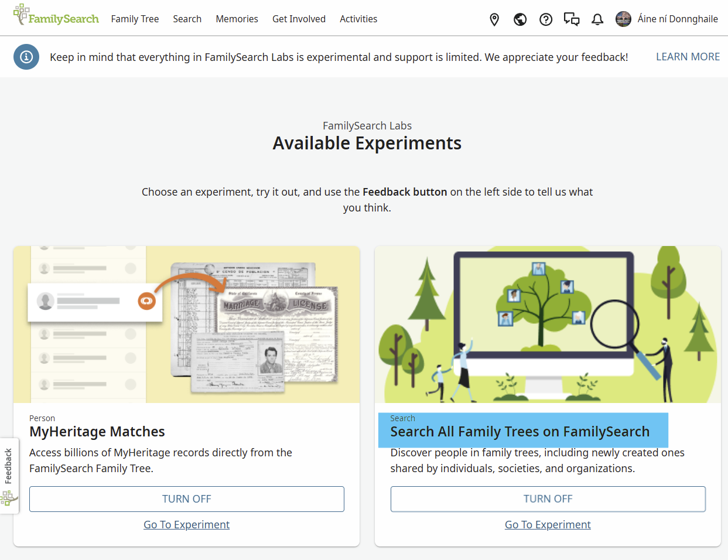Turn off MyHeritage Matches experiment
The width and height of the screenshot is (728, 560).
(x=187, y=499)
